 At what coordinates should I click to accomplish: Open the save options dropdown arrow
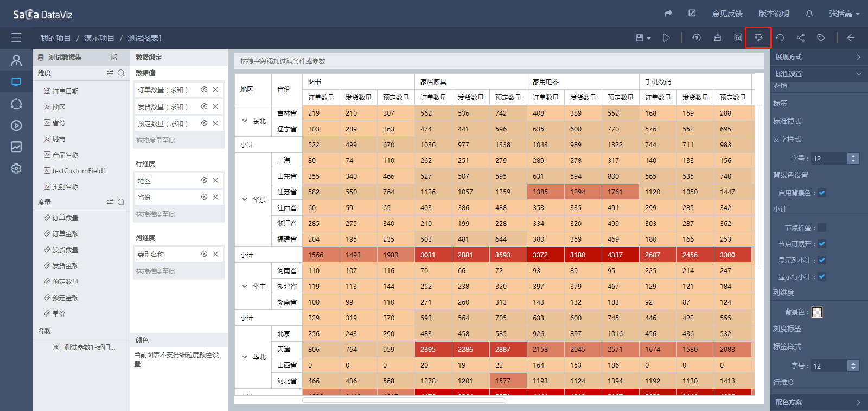tap(649, 38)
